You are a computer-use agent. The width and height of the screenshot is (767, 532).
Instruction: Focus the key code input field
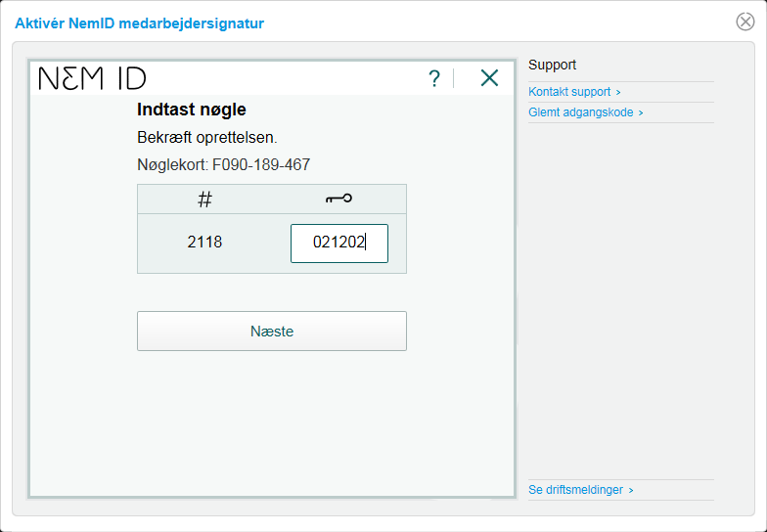pos(338,243)
